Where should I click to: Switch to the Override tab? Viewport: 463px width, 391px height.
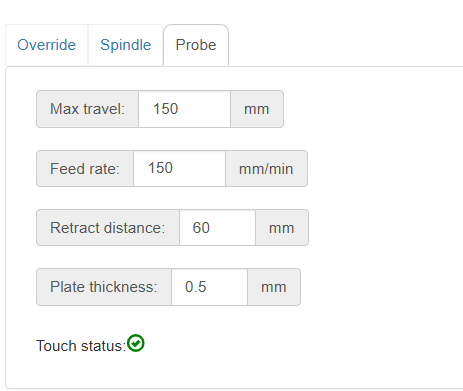click(47, 45)
